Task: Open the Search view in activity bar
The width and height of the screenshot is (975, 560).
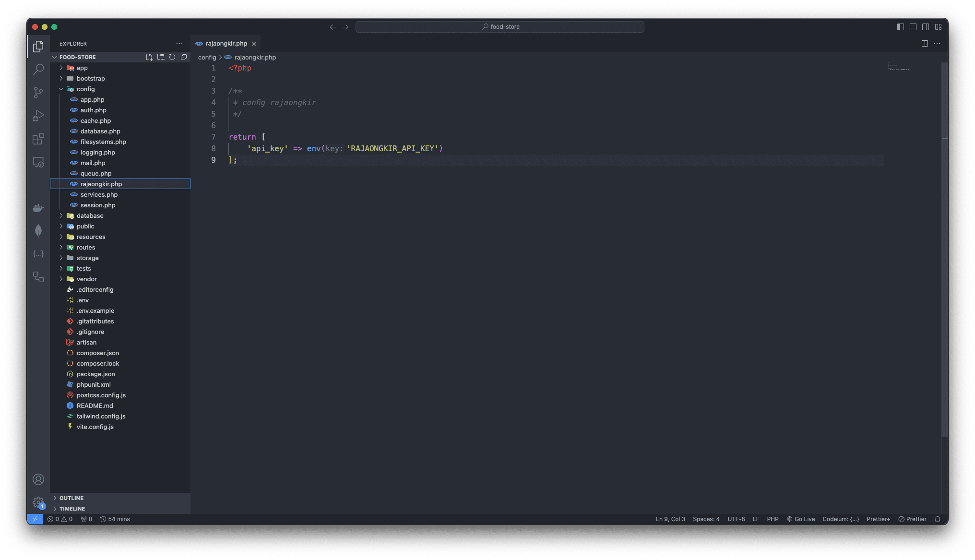Action: pyautogui.click(x=38, y=69)
